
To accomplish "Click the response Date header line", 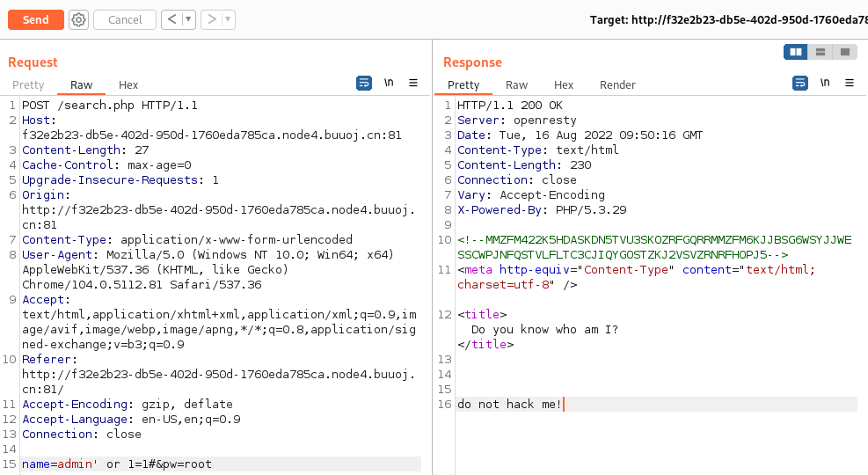I will pyautogui.click(x=580, y=135).
